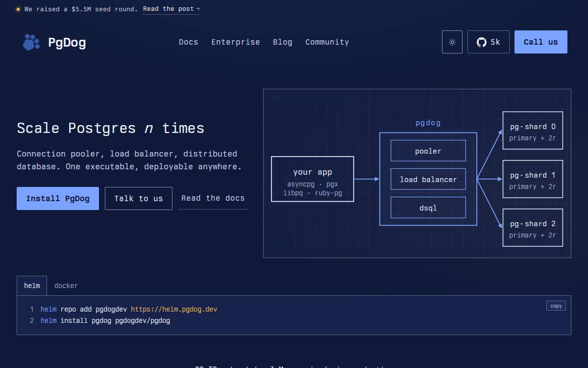Click the load balancer box in diagram
Image resolution: width=588 pixels, height=368 pixels.
(428, 179)
